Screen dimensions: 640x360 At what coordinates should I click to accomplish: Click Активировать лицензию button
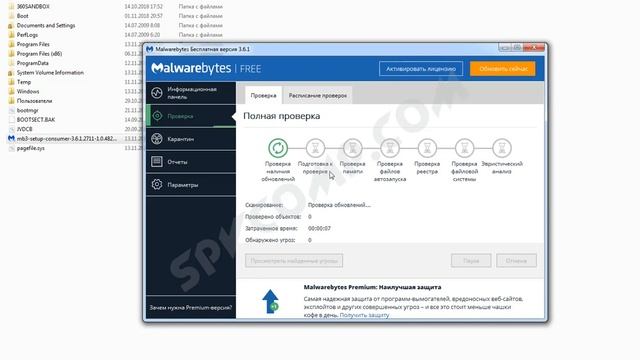[x=421, y=69]
